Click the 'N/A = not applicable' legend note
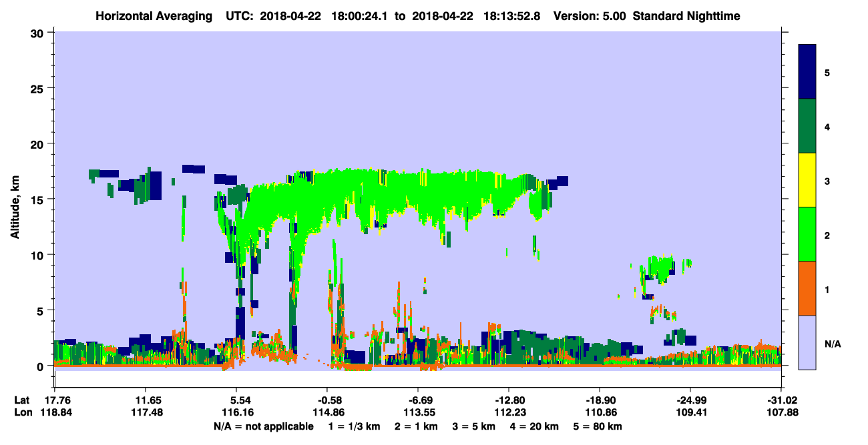The image size is (868, 445). [262, 426]
